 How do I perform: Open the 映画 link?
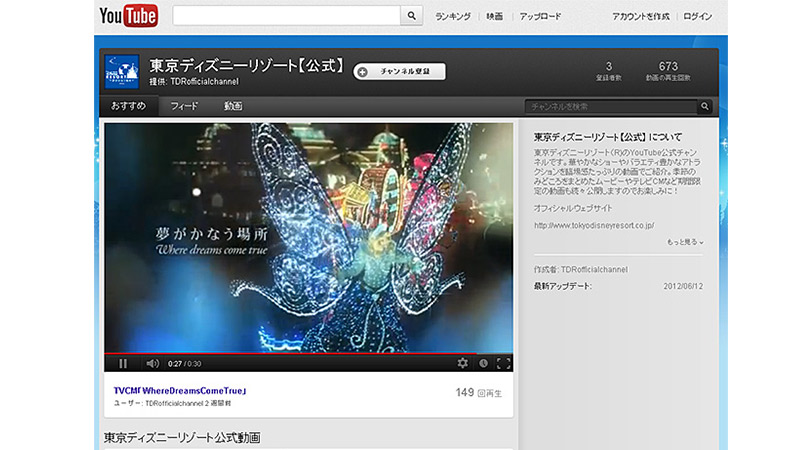pos(494,16)
